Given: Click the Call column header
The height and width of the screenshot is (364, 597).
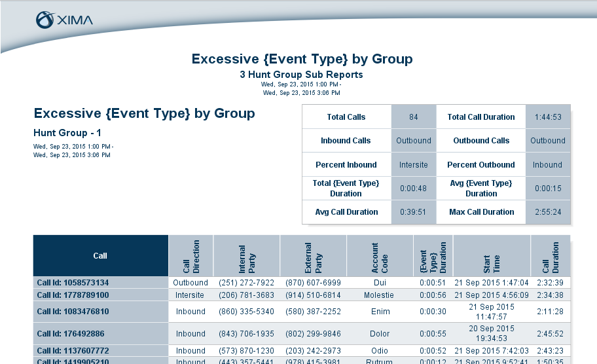Looking at the screenshot, I should point(101,255).
